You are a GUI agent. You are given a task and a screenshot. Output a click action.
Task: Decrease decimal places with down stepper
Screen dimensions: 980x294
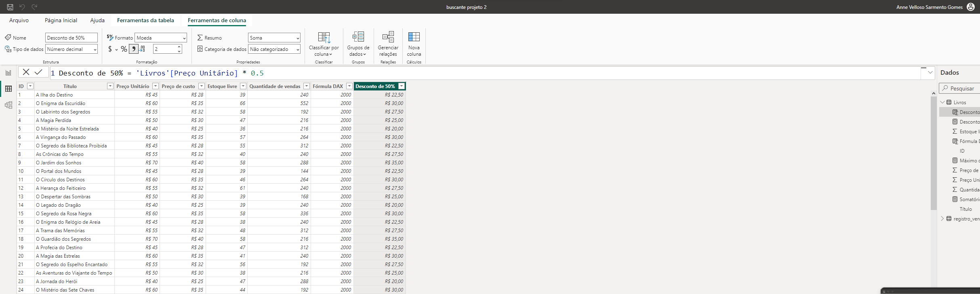[x=179, y=51]
